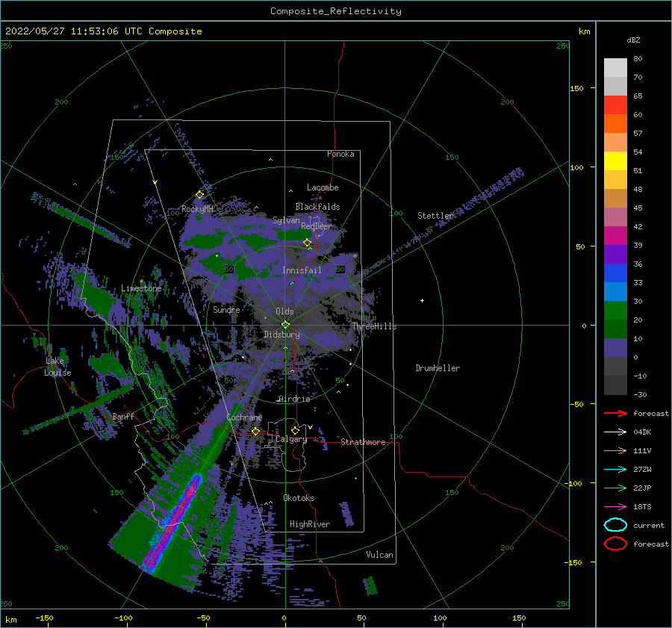Click the Lacombe city label
This screenshot has height=628, width=672.
click(323, 187)
